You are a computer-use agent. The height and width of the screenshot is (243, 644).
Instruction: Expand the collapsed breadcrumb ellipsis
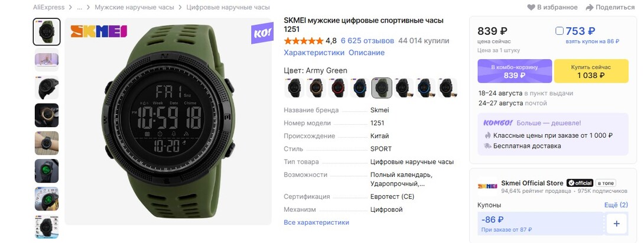pyautogui.click(x=80, y=8)
